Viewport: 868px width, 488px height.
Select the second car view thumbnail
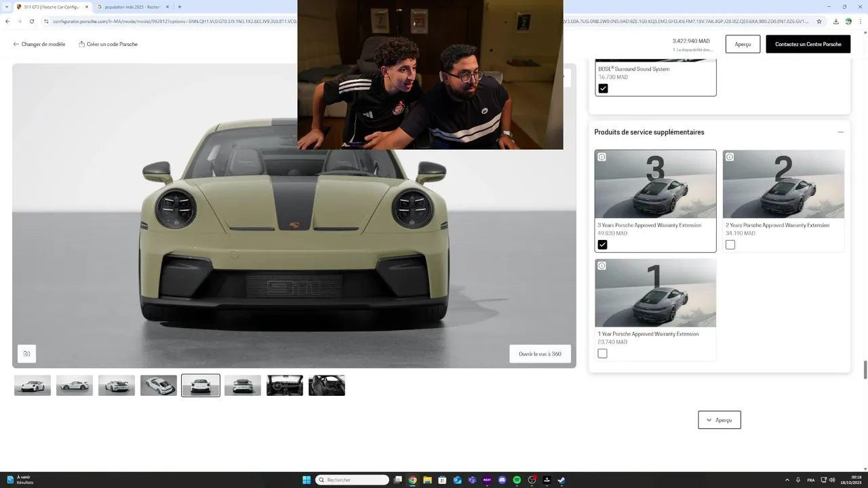(75, 386)
